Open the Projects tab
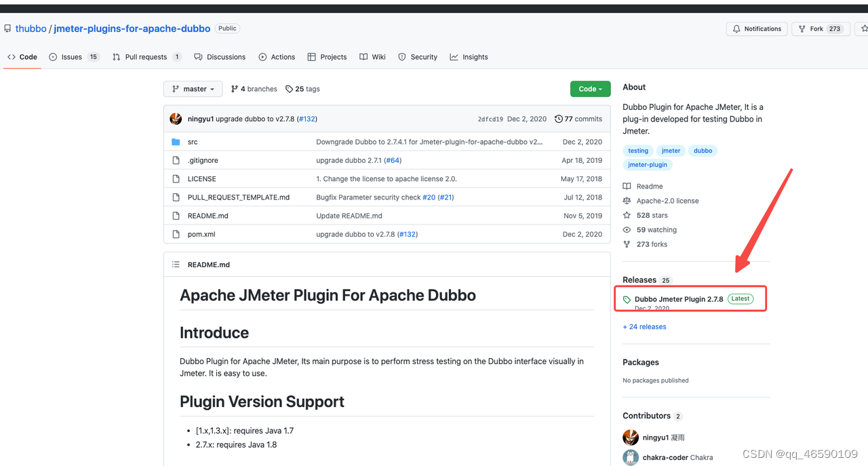Screen dimensions: 868x466 [x=327, y=57]
